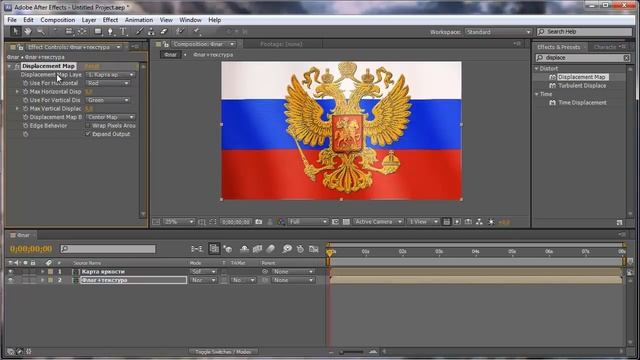Toggle Region of Interest button

pos(335,222)
